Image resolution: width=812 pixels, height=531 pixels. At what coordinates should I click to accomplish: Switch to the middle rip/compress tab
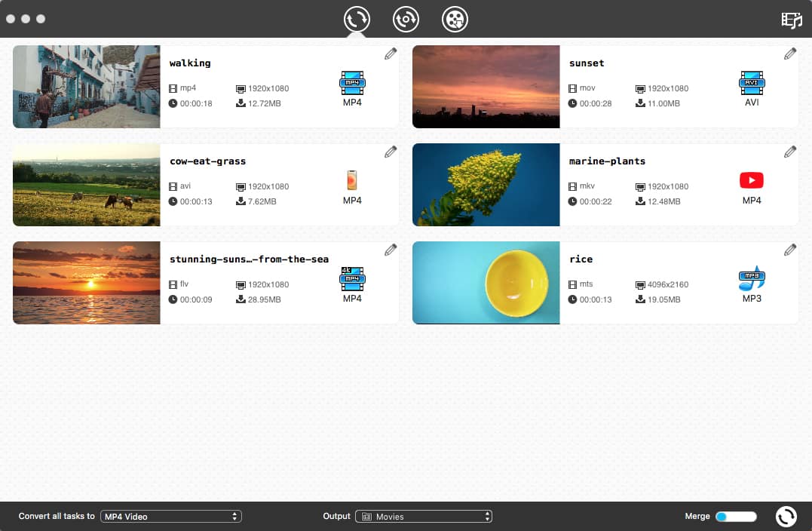coord(406,20)
